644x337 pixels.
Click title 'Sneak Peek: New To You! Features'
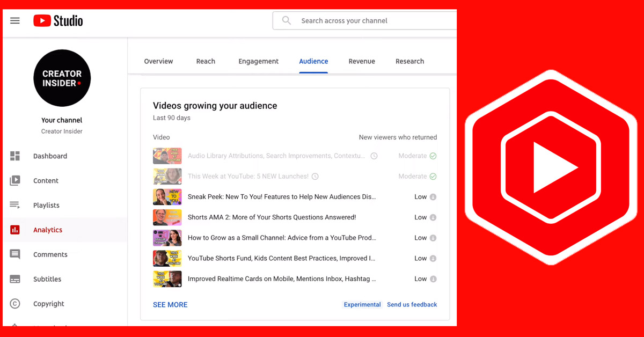coord(282,197)
